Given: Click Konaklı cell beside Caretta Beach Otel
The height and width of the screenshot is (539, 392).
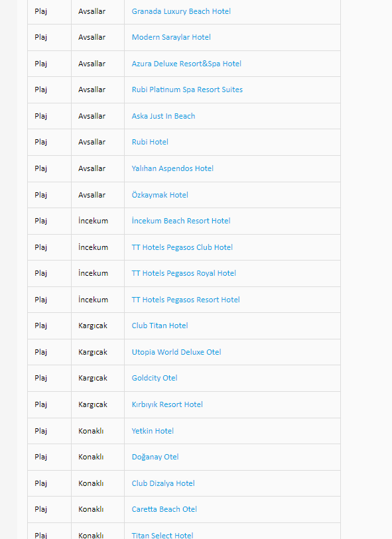Looking at the screenshot, I should [x=98, y=509].
